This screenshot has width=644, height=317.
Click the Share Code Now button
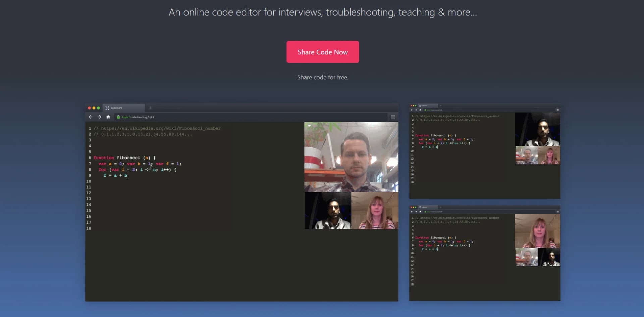tap(322, 52)
